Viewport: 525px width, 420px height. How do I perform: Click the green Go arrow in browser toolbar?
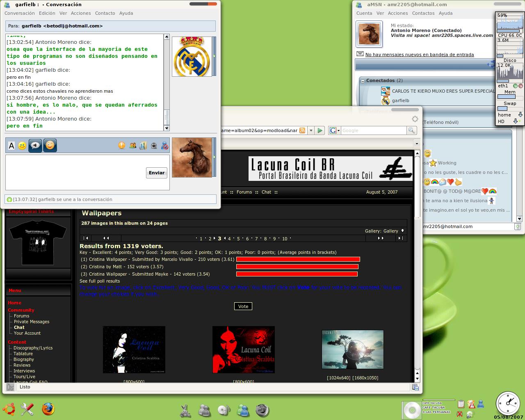pos(320,130)
